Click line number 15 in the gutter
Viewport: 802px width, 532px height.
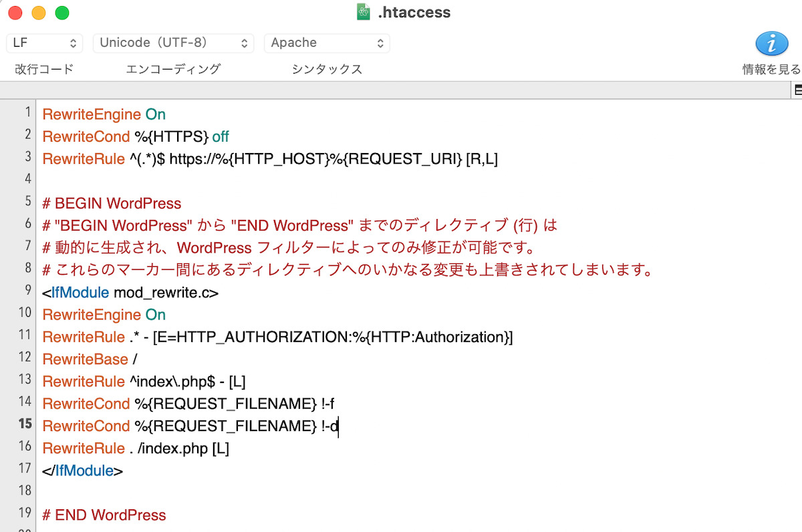[24, 426]
